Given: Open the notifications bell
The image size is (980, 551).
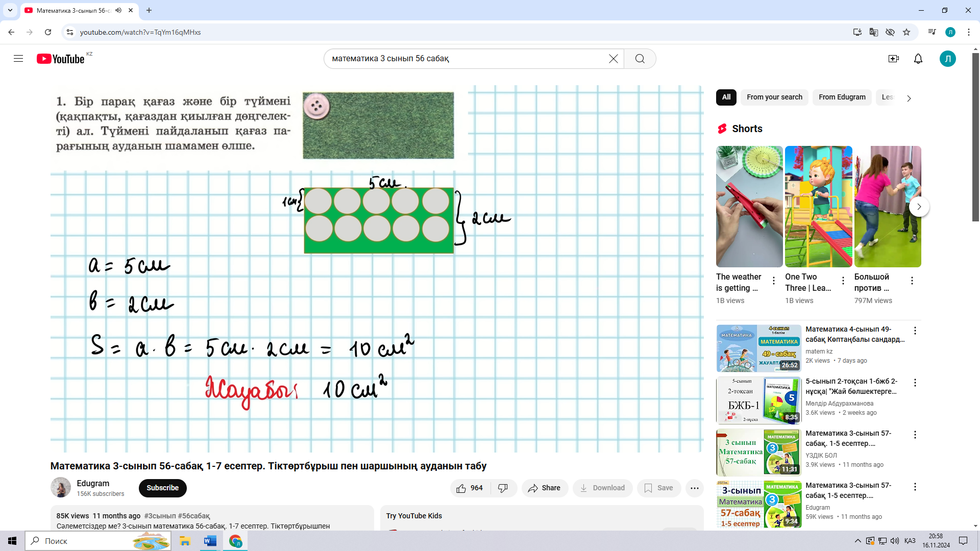Looking at the screenshot, I should 918,59.
